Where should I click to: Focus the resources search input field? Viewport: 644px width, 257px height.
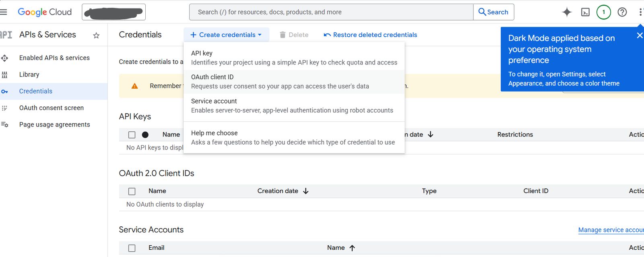pos(331,12)
